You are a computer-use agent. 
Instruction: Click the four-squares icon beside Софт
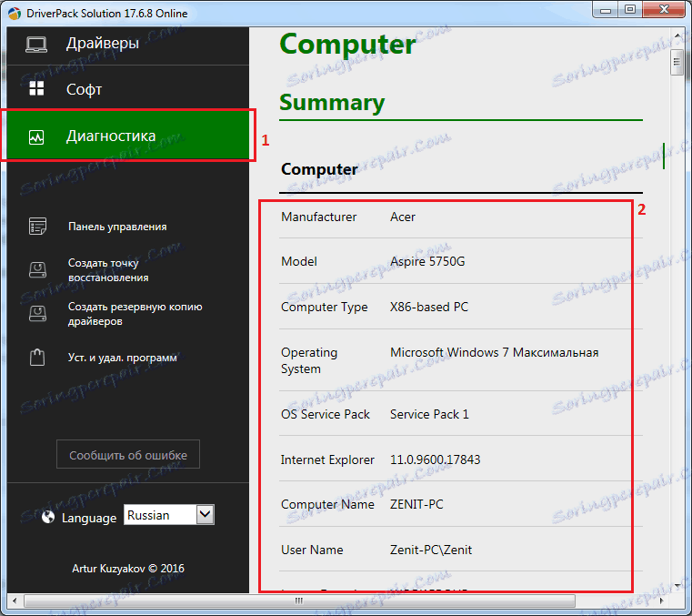pos(36,88)
